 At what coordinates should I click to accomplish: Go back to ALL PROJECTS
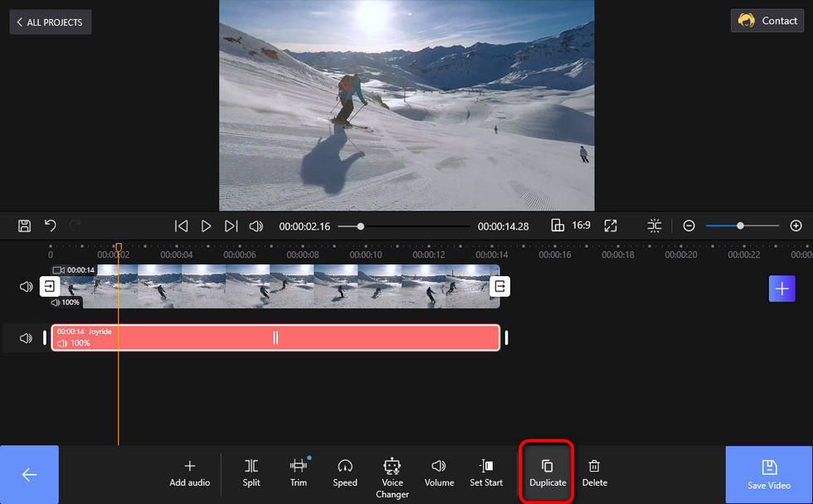click(x=51, y=22)
